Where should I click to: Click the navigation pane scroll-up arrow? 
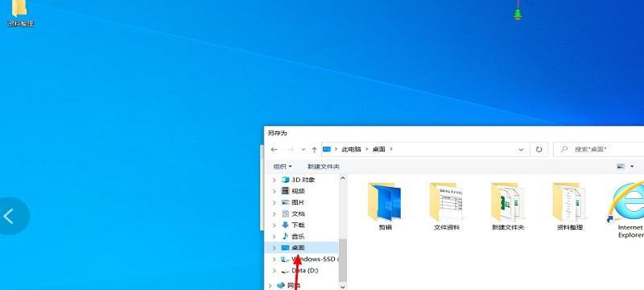click(x=343, y=178)
